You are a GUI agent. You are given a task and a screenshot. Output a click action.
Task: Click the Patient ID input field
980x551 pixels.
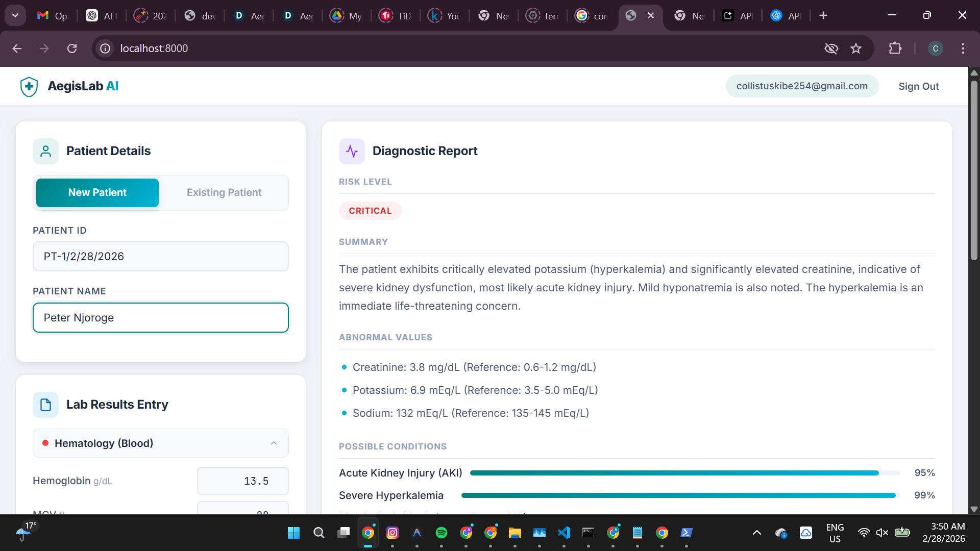(160, 257)
